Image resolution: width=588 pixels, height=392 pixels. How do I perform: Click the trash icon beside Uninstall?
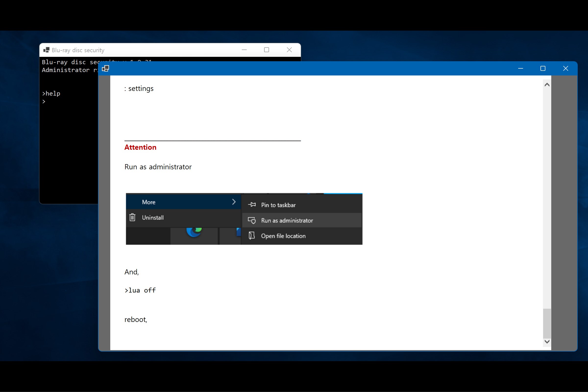tap(132, 217)
